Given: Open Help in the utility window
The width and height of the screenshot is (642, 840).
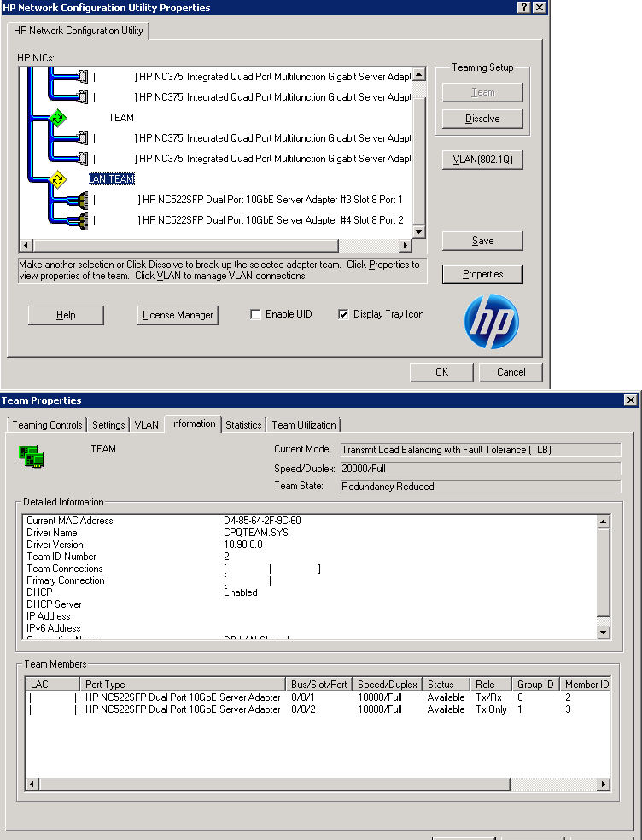Looking at the screenshot, I should point(66,315).
